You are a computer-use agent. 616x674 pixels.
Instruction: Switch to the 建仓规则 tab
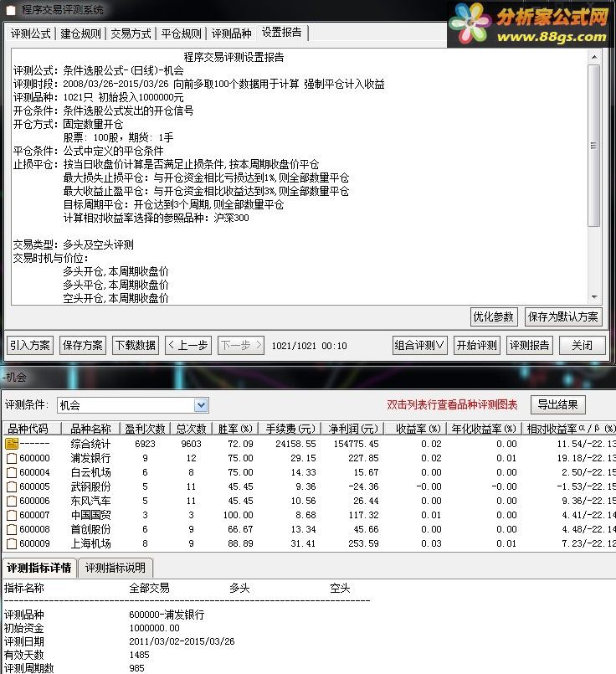coord(80,33)
